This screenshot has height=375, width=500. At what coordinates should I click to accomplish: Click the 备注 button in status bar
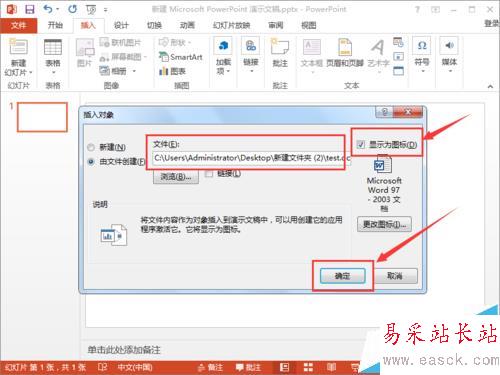[x=210, y=367]
